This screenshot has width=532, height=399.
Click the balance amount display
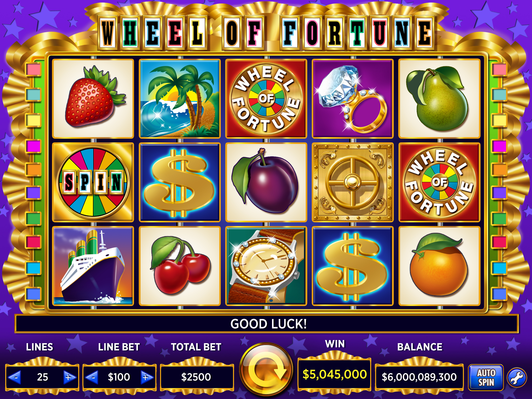419,377
